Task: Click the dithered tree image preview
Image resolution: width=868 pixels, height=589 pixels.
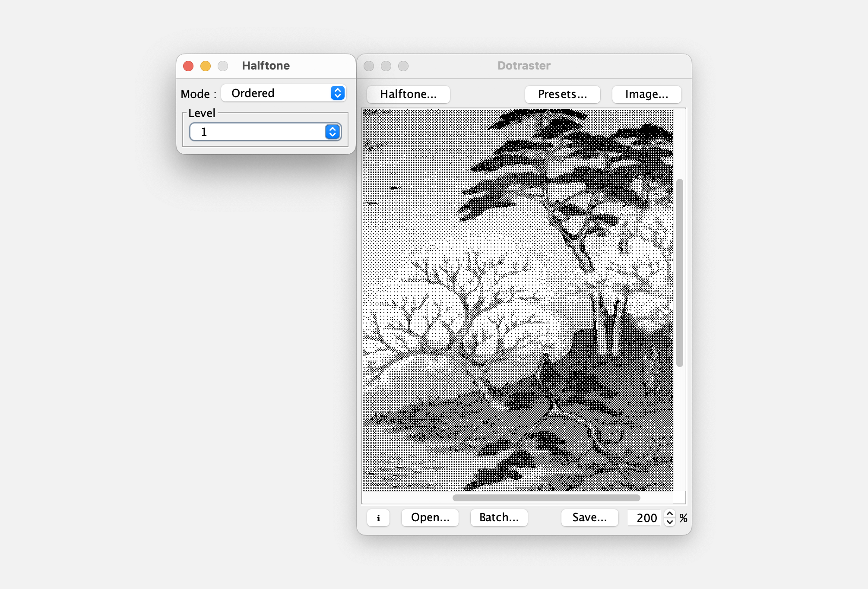Action: [517, 300]
